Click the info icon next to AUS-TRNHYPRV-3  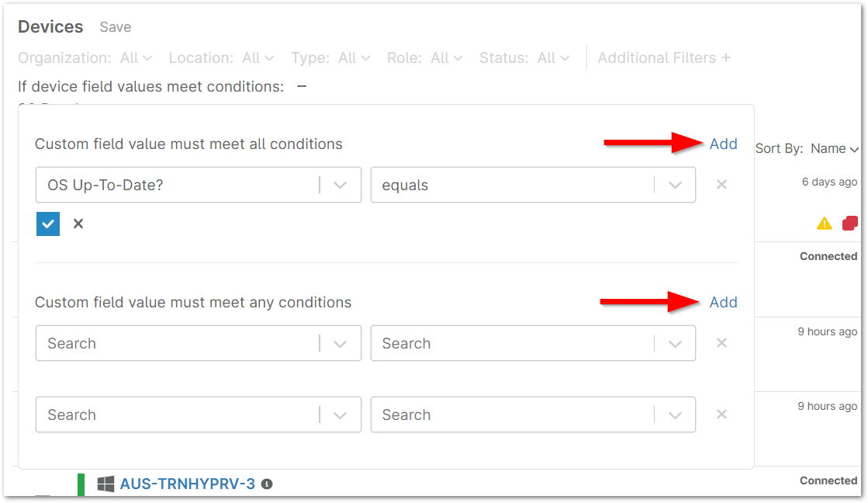pos(268,484)
